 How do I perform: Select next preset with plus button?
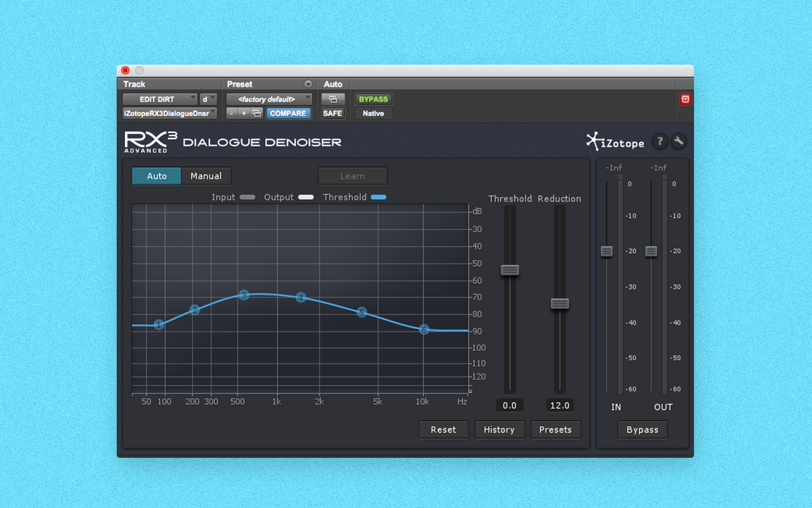coord(244,113)
